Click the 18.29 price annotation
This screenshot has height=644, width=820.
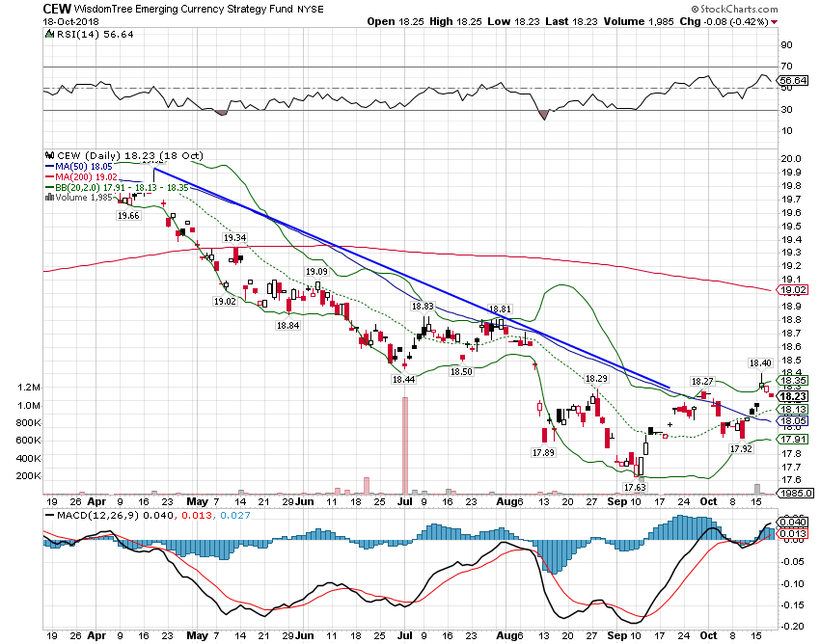pyautogui.click(x=596, y=379)
